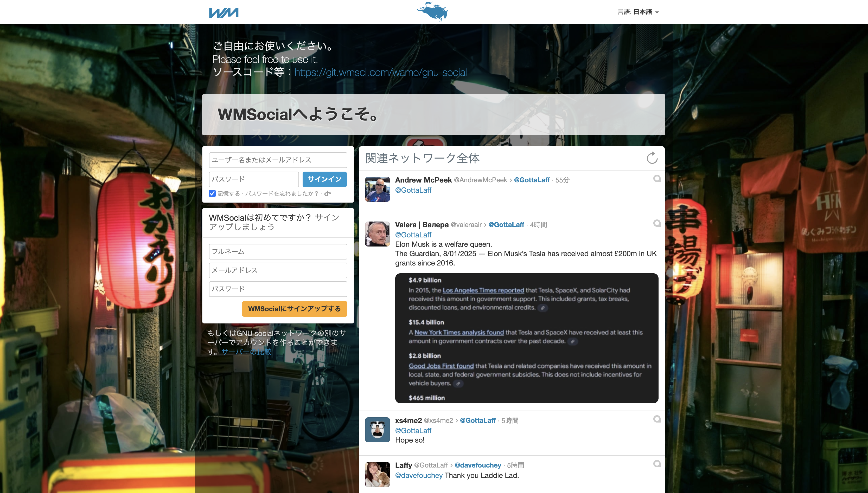This screenshot has height=493, width=868.
Task: Focus the ユーザー名またはメールアドレス field
Action: 278,160
